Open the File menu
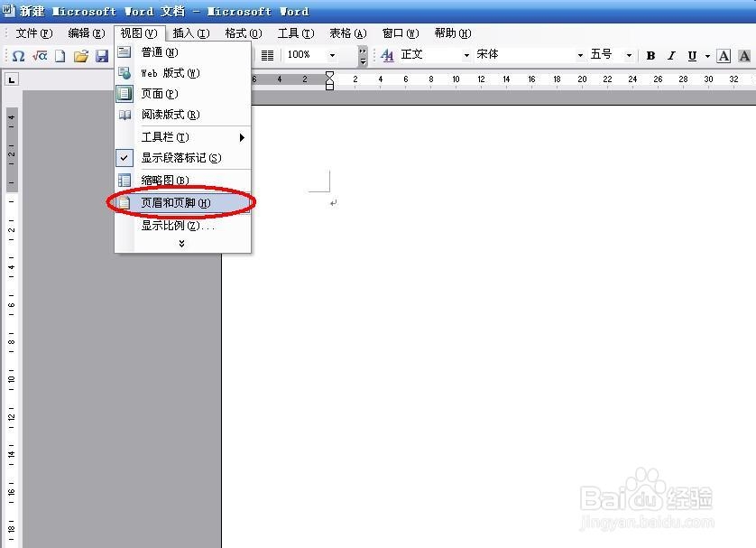 point(33,33)
